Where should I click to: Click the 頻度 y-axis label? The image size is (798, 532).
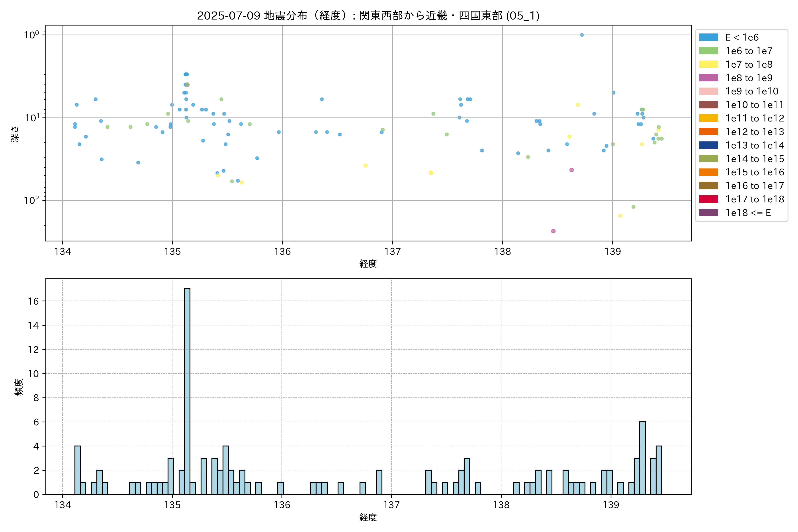(19, 387)
